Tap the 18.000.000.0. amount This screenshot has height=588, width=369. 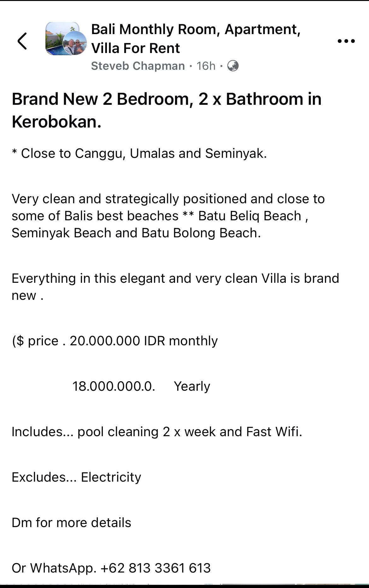[x=114, y=386]
